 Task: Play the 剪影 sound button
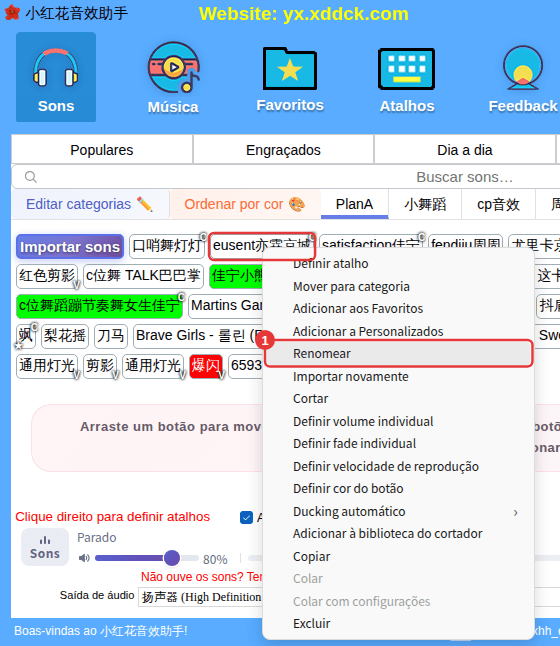click(100, 366)
